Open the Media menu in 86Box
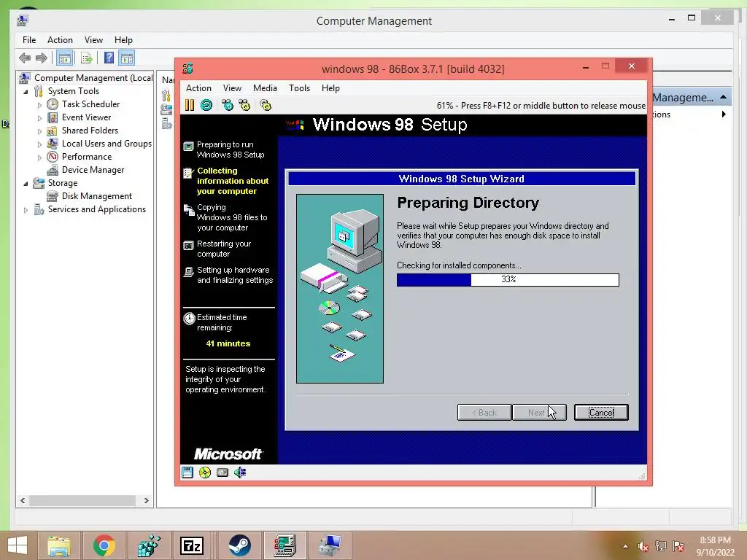This screenshot has width=747, height=560. click(x=265, y=88)
